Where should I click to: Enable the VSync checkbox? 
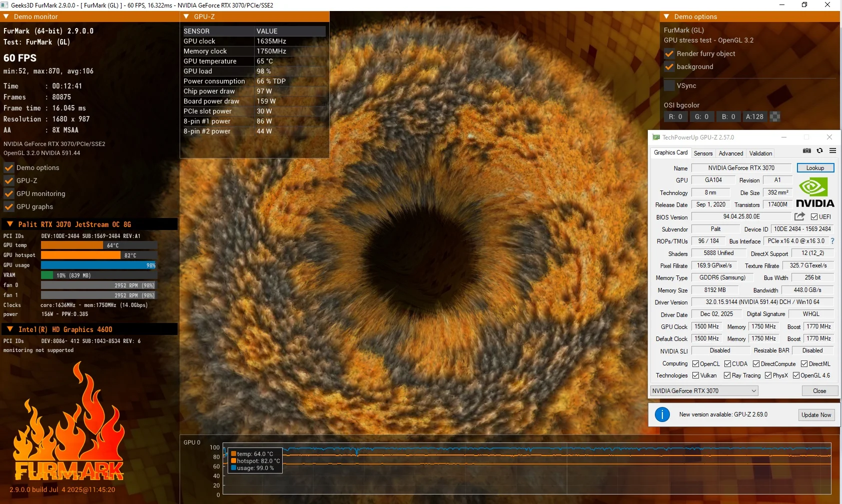point(669,85)
